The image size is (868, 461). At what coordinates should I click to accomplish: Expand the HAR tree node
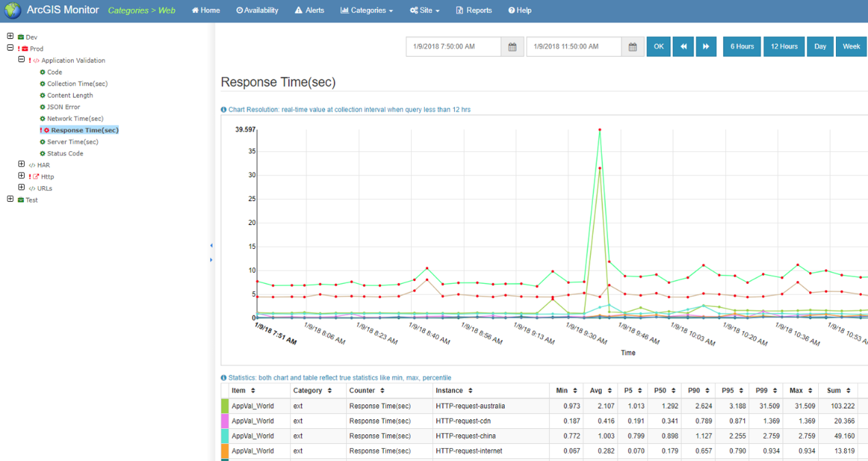(21, 165)
